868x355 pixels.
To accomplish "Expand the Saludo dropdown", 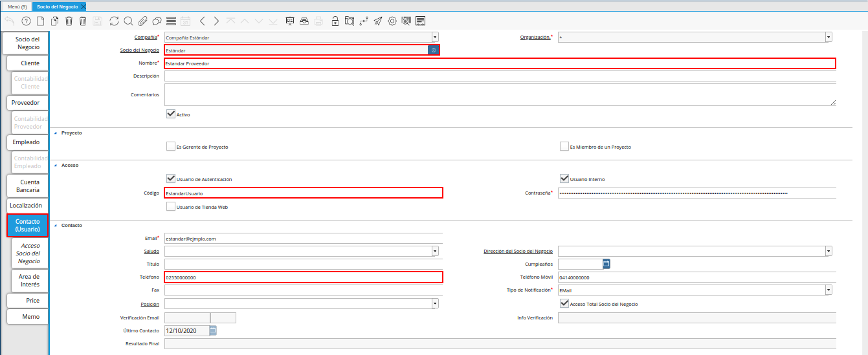I will coord(435,251).
